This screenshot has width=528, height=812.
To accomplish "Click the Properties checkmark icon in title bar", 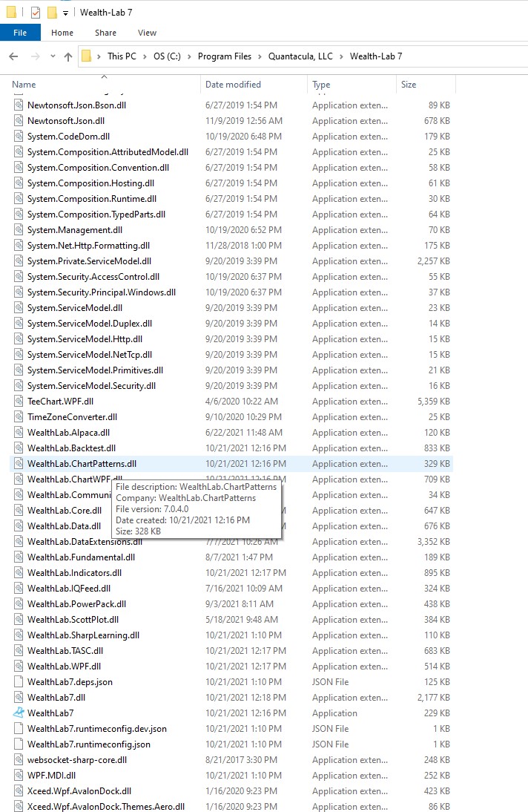I will (x=35, y=13).
